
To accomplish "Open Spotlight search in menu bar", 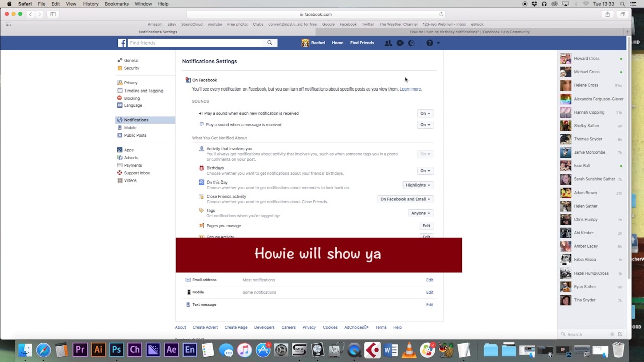I will (x=623, y=4).
